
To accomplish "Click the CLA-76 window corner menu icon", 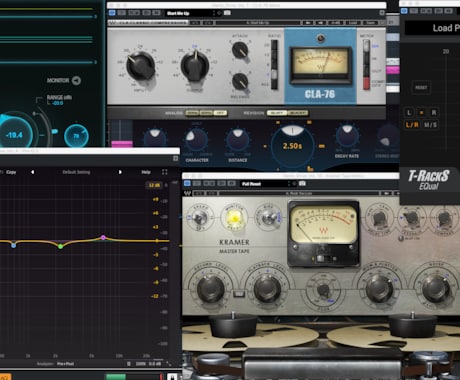I will (382, 13).
